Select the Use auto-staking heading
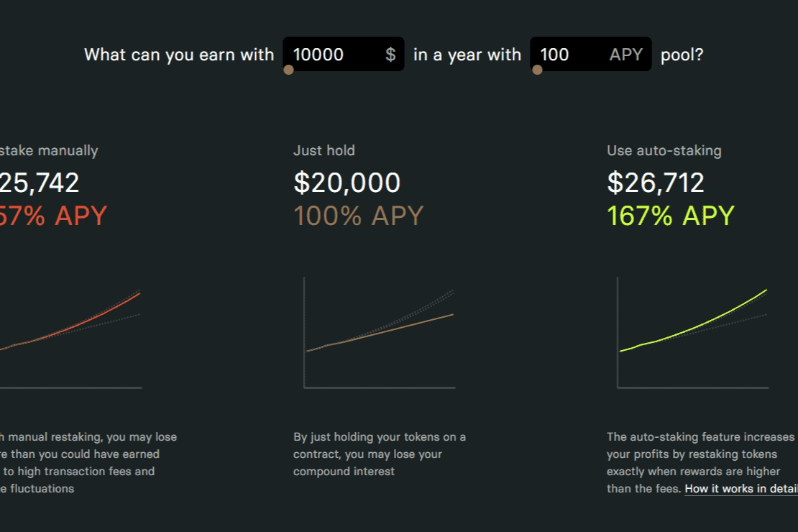 664,151
